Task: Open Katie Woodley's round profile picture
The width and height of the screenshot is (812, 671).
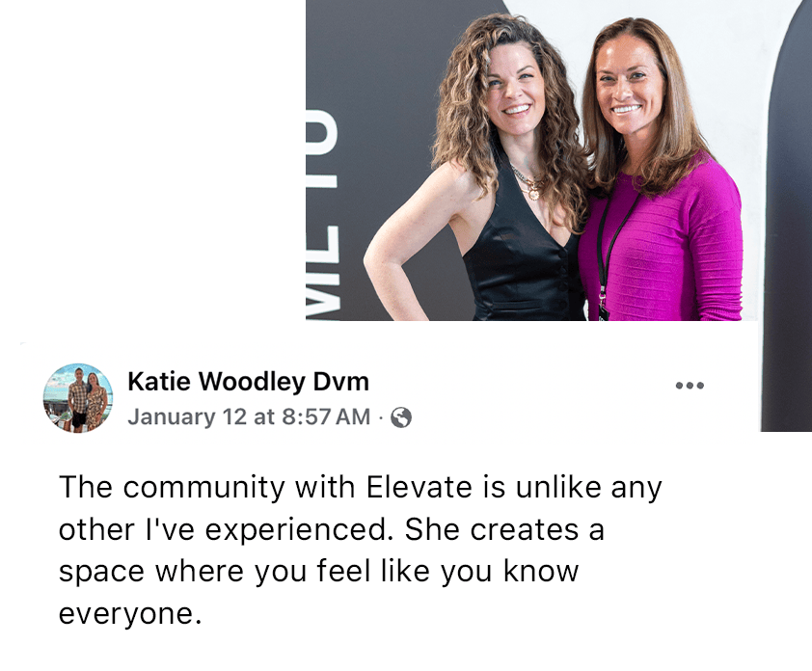Action: pyautogui.click(x=78, y=397)
